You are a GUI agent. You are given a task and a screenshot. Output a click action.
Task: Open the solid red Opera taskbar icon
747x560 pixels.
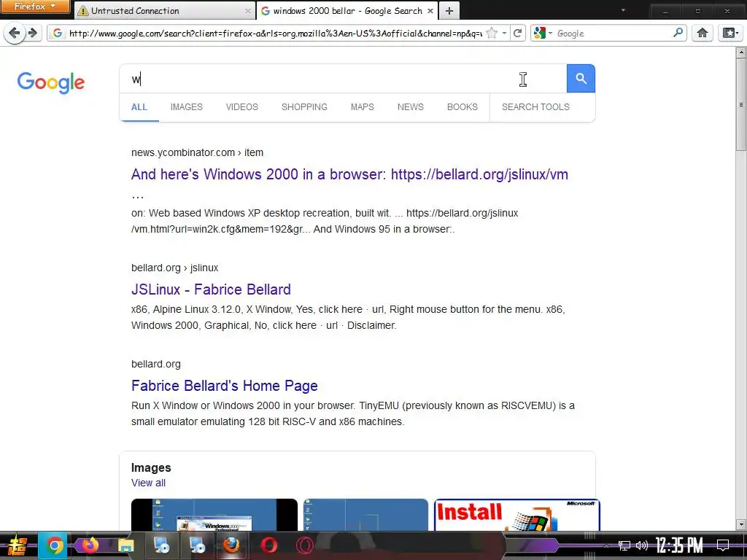pos(268,545)
